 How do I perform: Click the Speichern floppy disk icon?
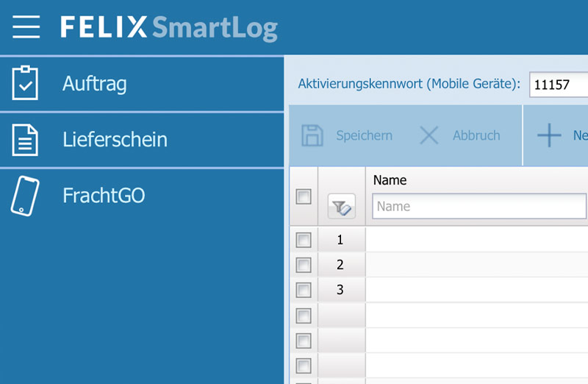tap(312, 135)
